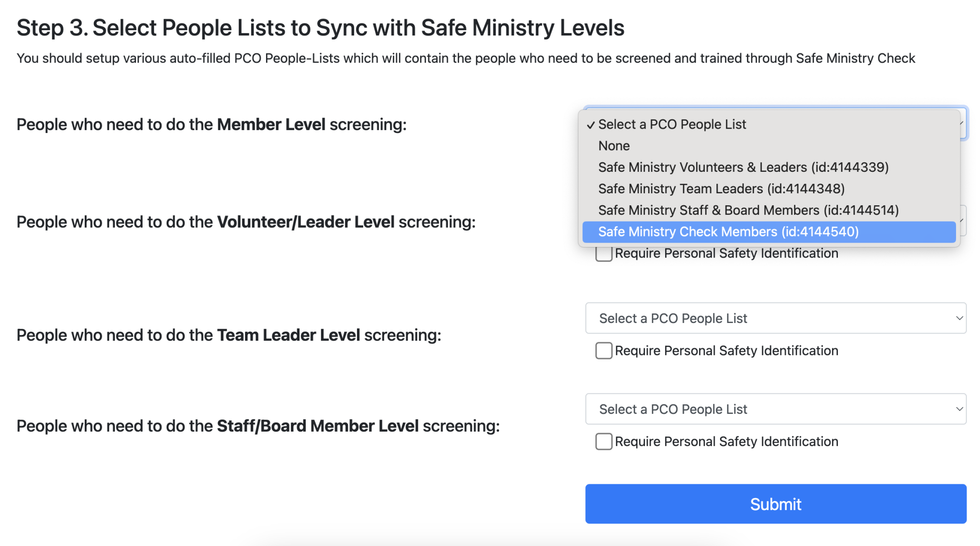The height and width of the screenshot is (546, 980).
Task: Expand the chevron on the Staff/Board dropdown
Action: (960, 409)
